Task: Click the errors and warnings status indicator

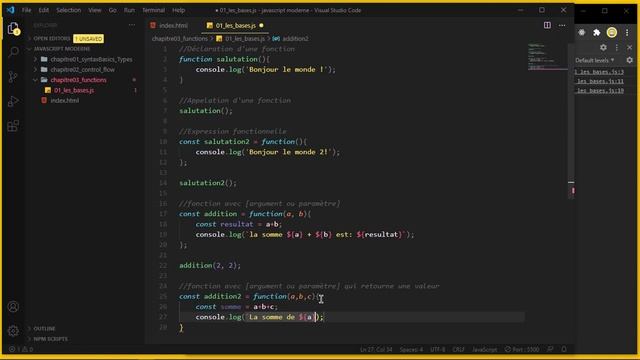Action: [x=21, y=349]
